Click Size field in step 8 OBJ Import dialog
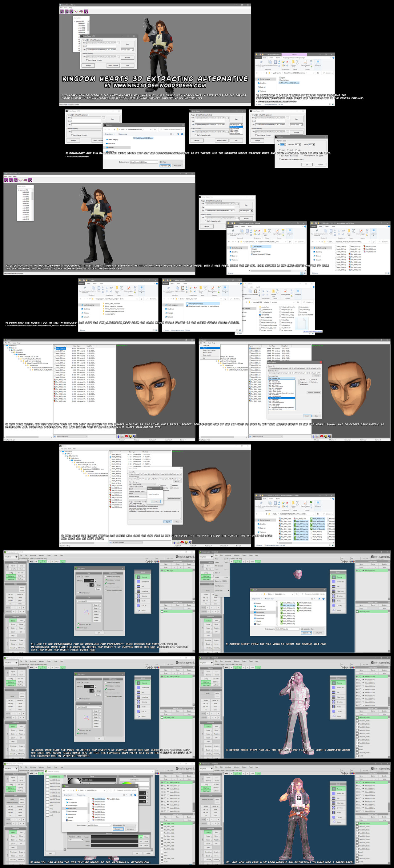 point(91,577)
